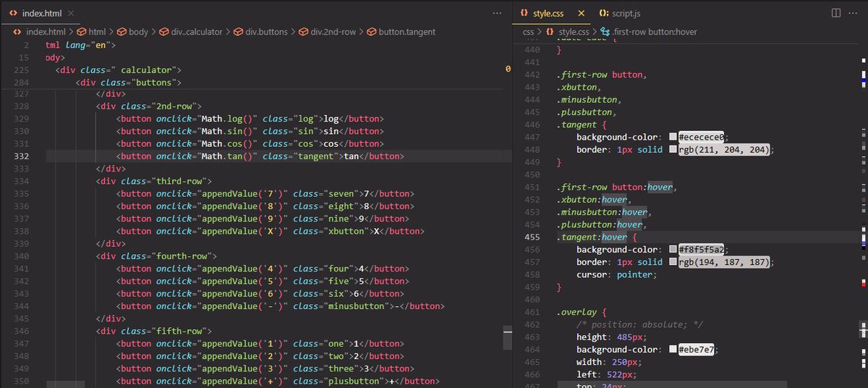Open css folder breadcrumb in style.css editor
This screenshot has height=388, width=868.
(x=528, y=32)
